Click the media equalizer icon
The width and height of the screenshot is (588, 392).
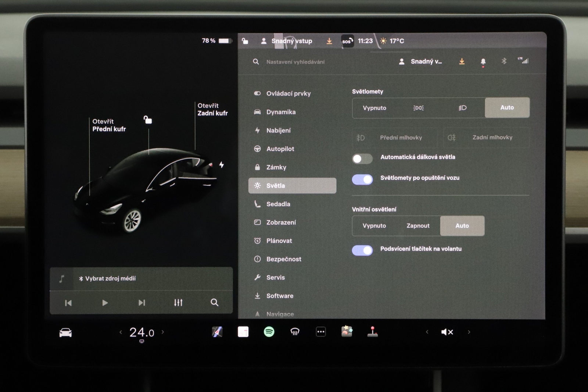tap(178, 303)
